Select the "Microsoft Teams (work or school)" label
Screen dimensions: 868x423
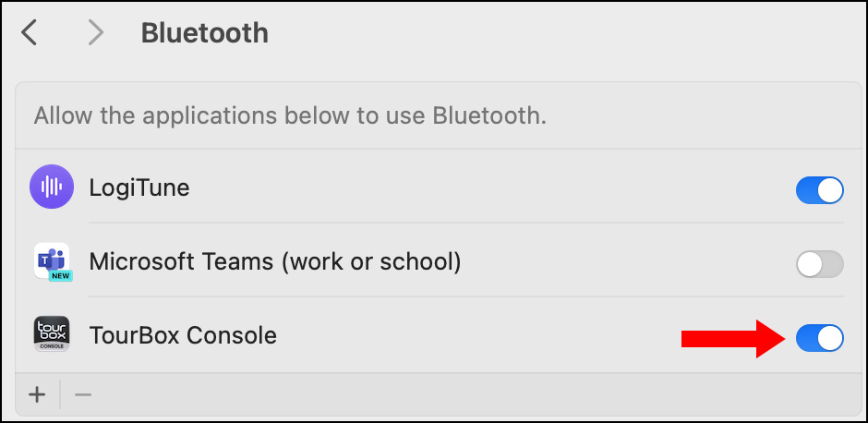pos(274,261)
